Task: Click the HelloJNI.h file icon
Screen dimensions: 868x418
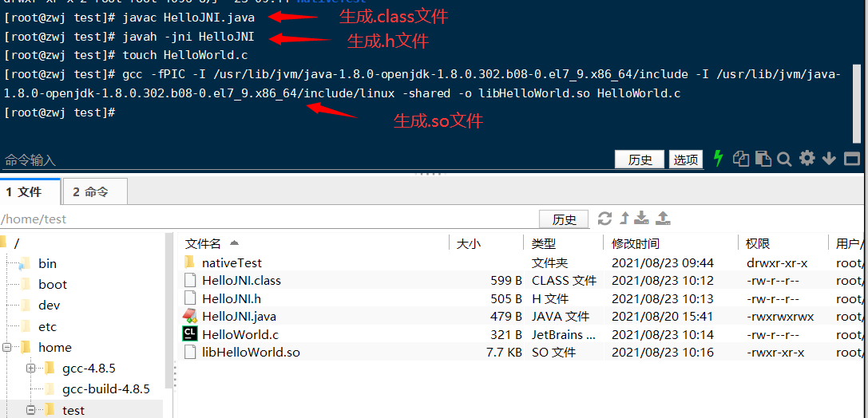Action: point(190,298)
